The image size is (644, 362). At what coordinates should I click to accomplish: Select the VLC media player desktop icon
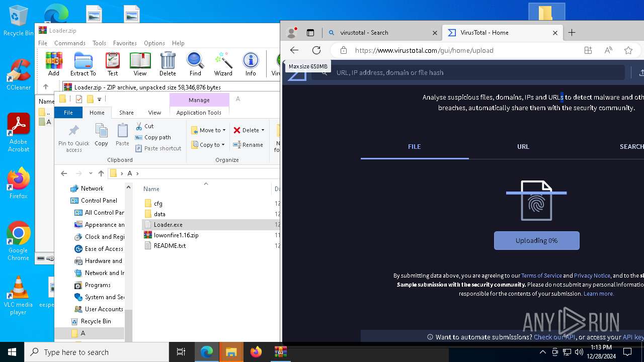(x=18, y=296)
